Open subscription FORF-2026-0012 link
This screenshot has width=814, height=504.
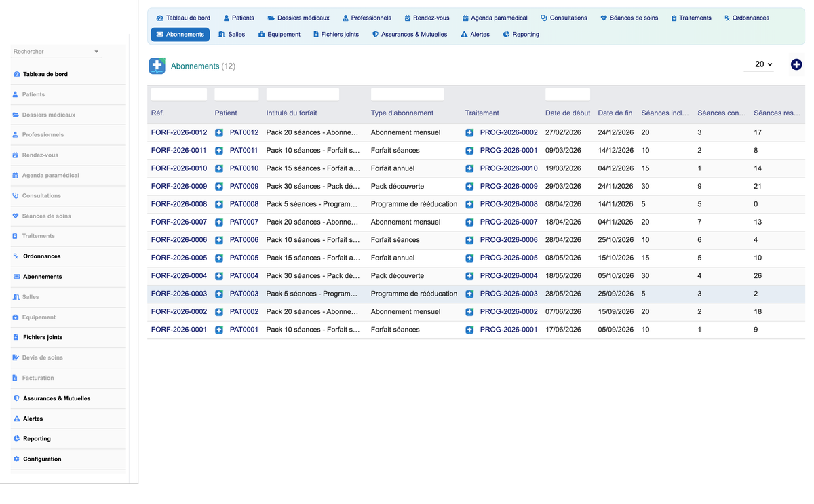coord(179,132)
